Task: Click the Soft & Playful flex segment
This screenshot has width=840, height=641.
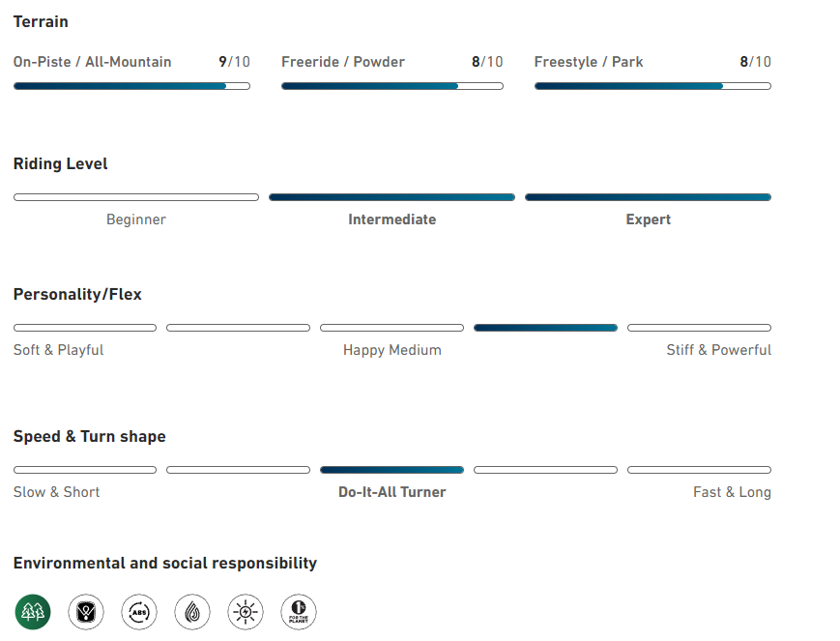Action: [85, 328]
